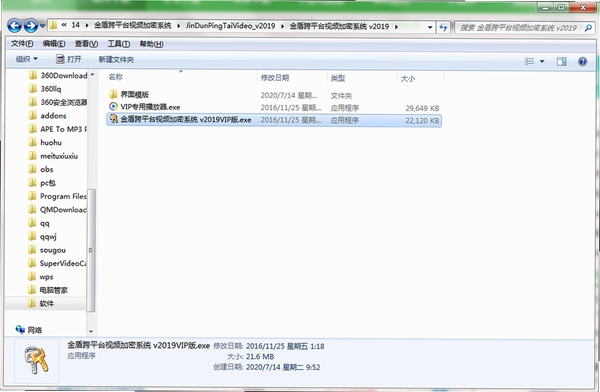This screenshot has height=392, width=600.
Task: Click the folder icon at address bar start
Action: pos(54,25)
